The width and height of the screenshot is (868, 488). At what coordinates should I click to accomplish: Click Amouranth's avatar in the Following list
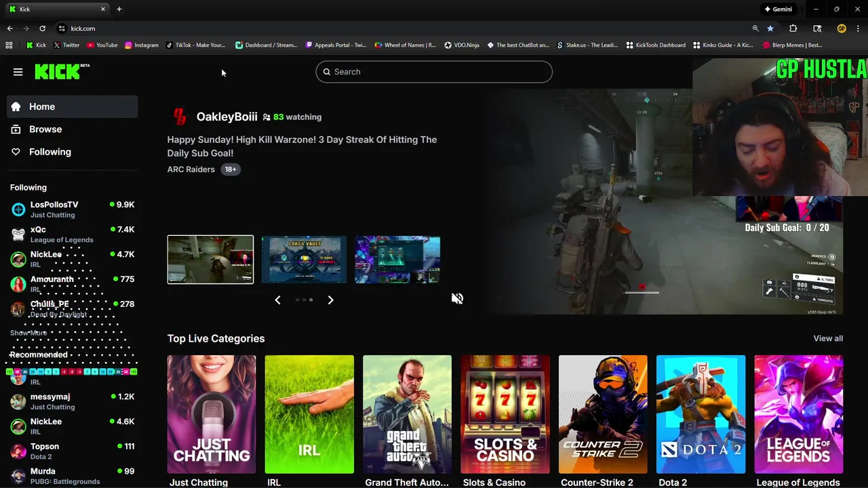point(18,284)
